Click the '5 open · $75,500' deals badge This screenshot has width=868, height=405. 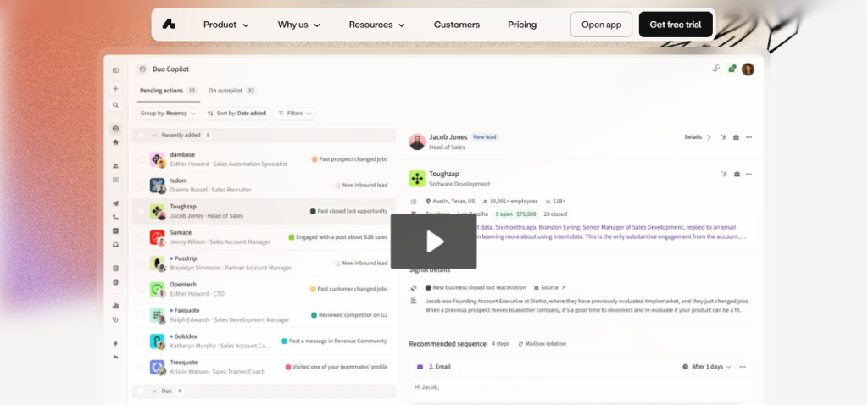516,214
